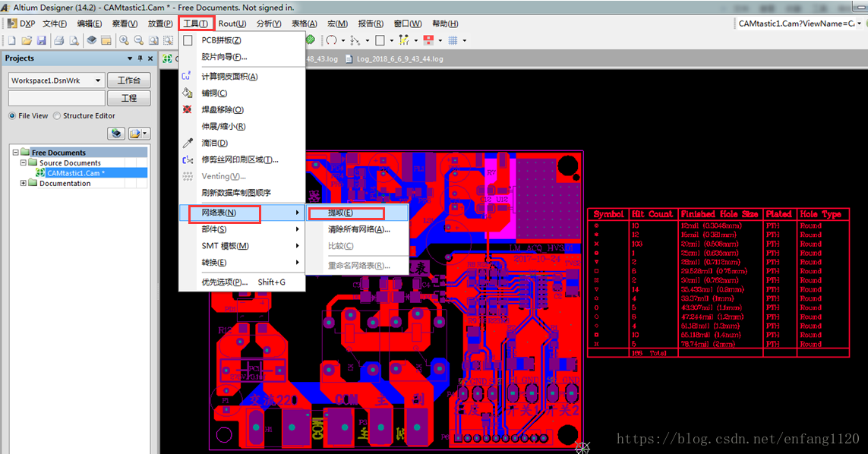
Task: Choose 滴泪(D) menu entry
Action: 242,143
